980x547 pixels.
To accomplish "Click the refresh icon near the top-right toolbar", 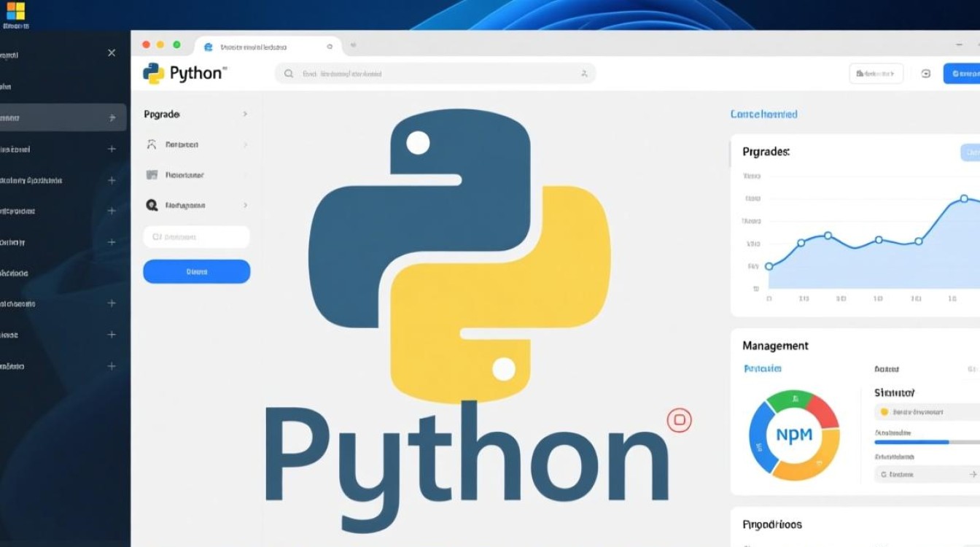I will pos(925,73).
